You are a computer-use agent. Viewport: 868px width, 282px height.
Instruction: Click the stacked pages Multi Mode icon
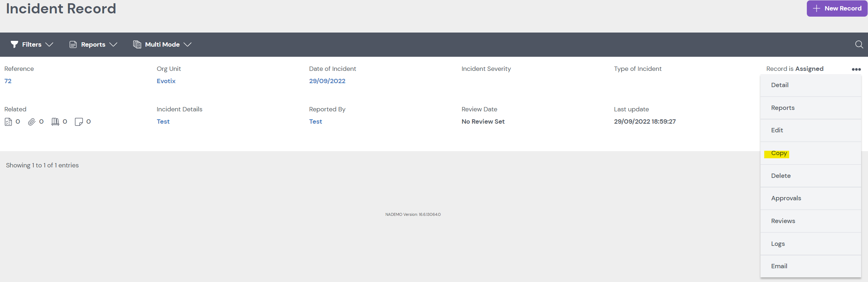click(x=137, y=44)
